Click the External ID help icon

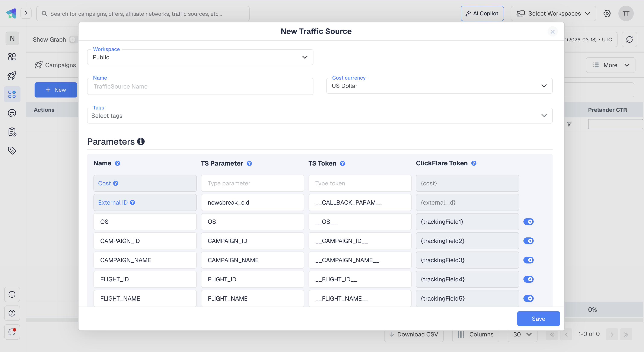click(133, 202)
